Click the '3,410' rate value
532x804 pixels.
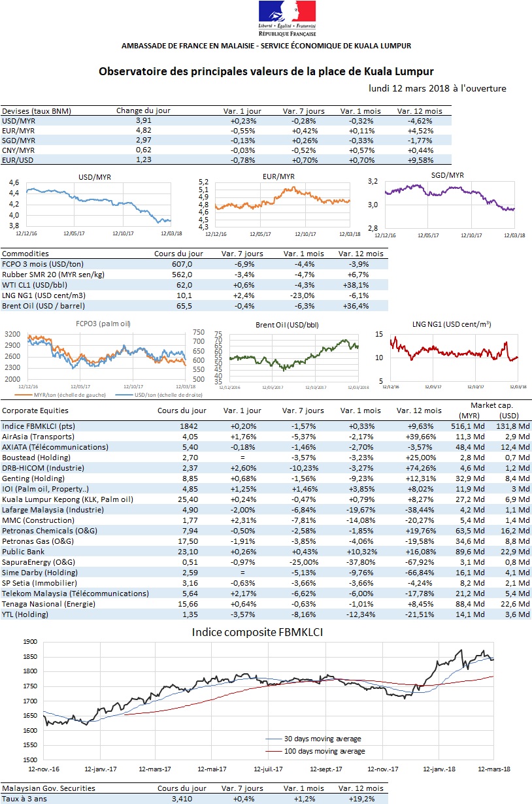pos(182,799)
